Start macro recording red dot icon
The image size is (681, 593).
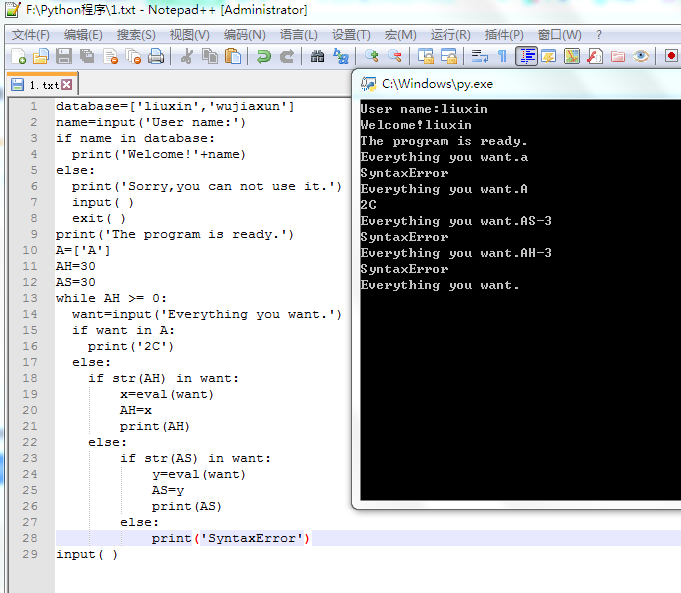[671, 56]
